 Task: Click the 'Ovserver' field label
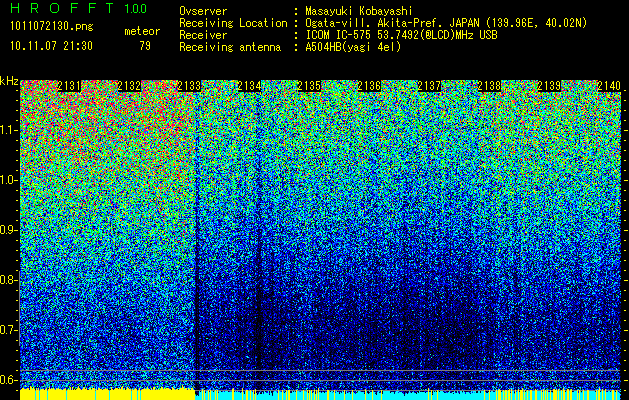203,11
